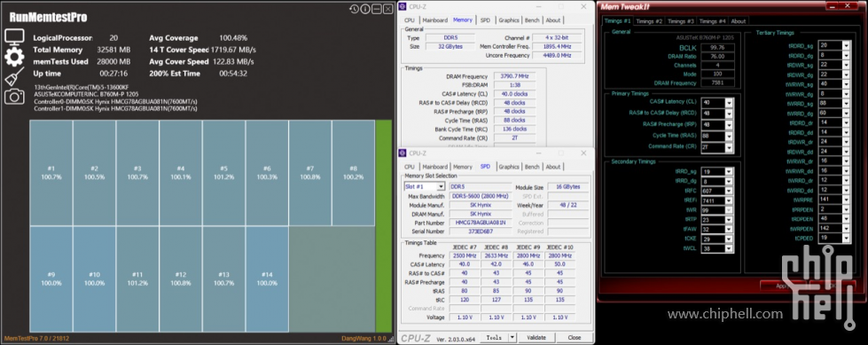This screenshot has height=345, width=868.
Task: Click the CPU-Z logo icon in lower SPD window
Action: pyautogui.click(x=403, y=153)
